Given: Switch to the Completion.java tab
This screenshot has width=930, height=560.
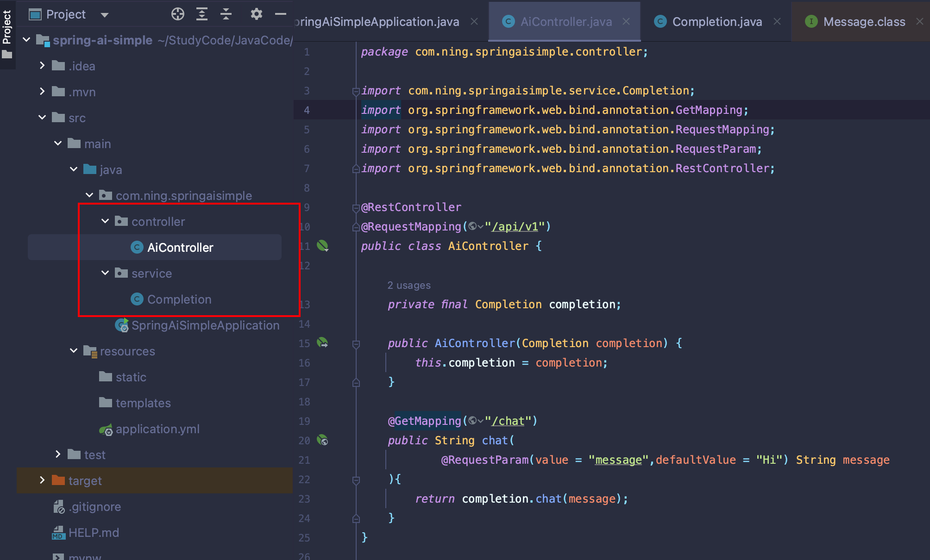Looking at the screenshot, I should coord(716,22).
